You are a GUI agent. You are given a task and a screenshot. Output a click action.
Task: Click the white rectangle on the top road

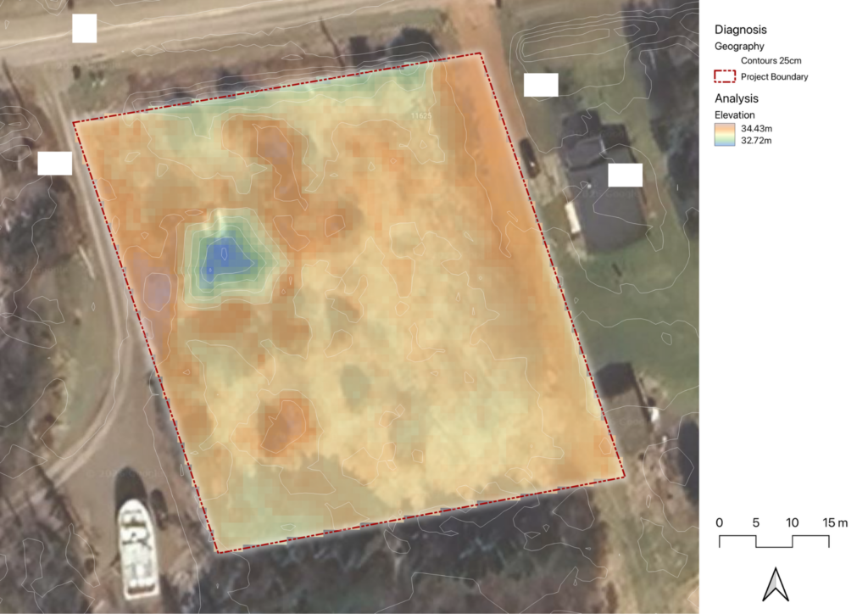[85, 29]
